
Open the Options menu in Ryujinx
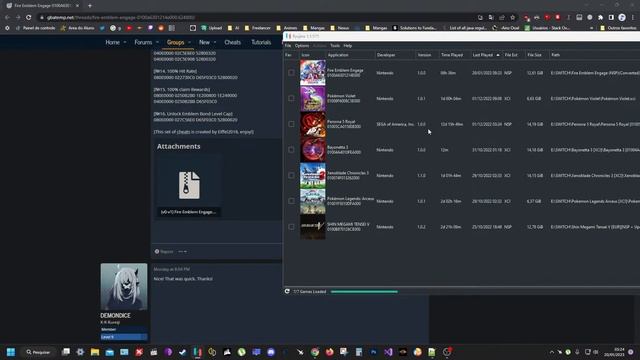(302, 46)
